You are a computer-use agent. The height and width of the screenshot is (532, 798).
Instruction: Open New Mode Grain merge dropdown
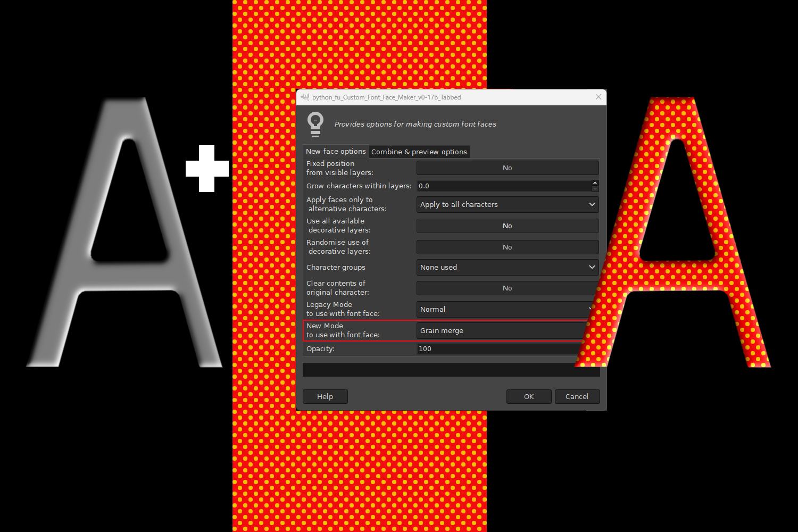[x=501, y=331]
